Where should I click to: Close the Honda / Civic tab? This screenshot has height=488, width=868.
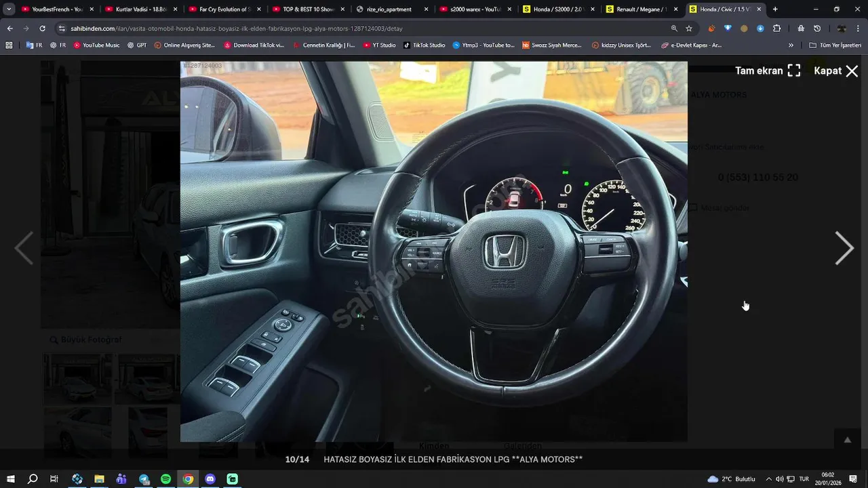(759, 9)
